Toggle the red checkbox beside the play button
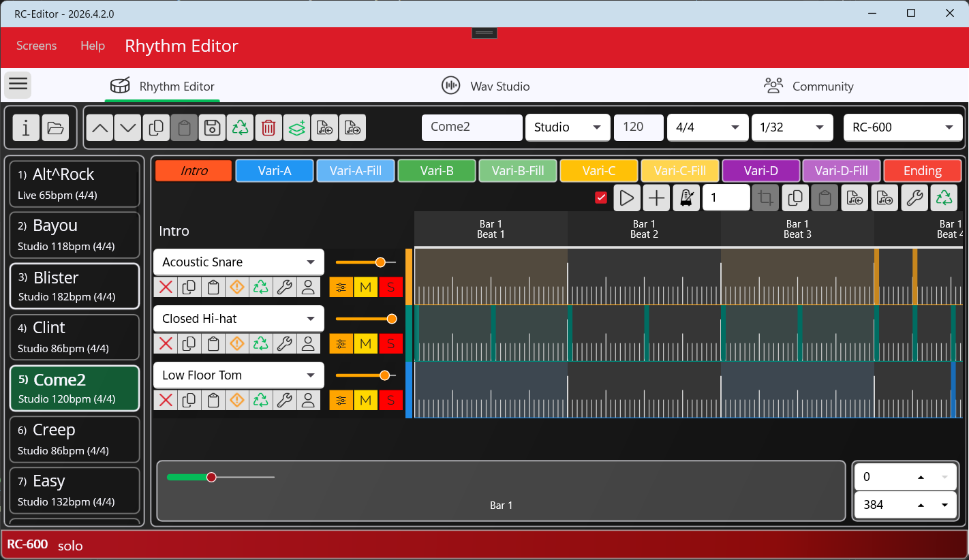The image size is (969, 560). pyautogui.click(x=601, y=198)
